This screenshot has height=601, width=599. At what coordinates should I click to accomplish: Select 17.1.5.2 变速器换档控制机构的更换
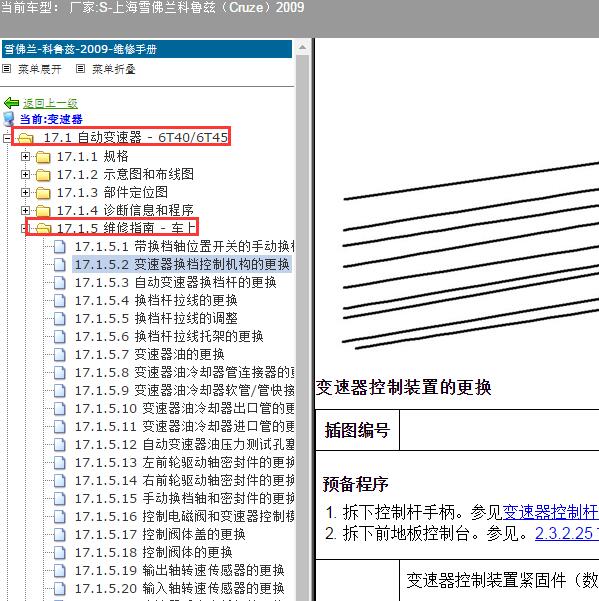182,264
